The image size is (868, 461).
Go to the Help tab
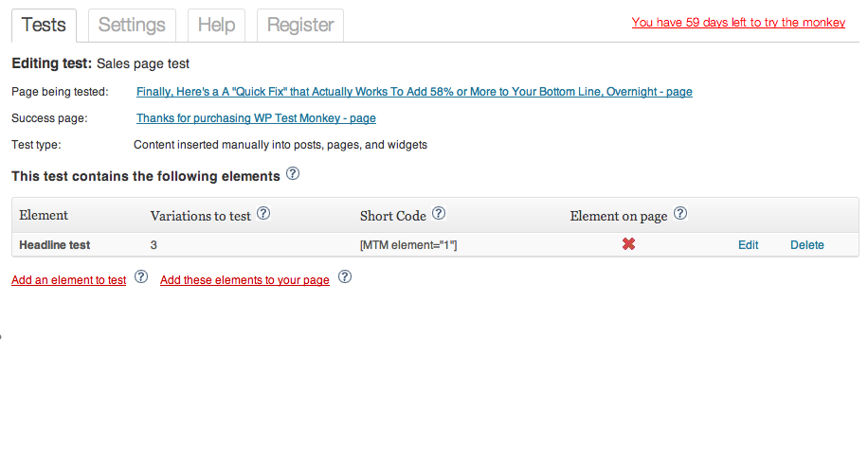[x=216, y=25]
